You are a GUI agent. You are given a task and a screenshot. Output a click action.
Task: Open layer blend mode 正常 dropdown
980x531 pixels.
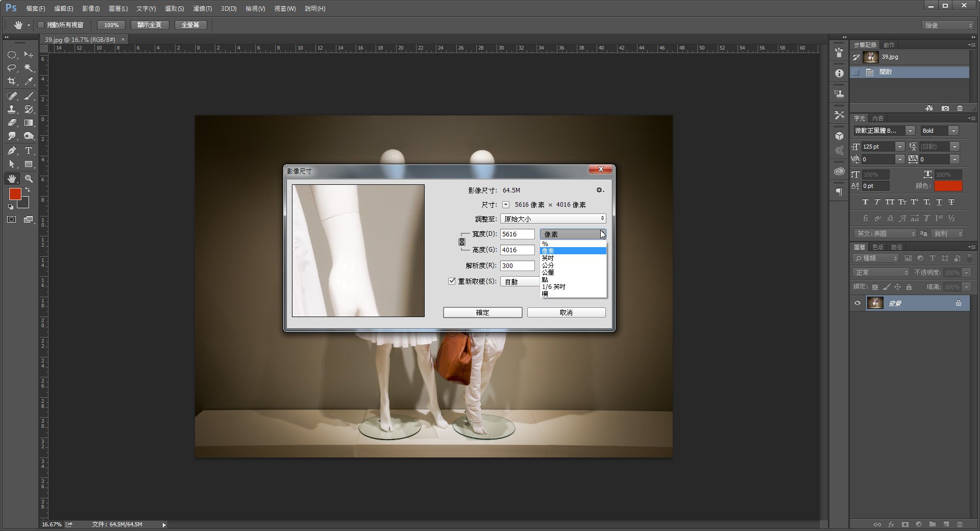point(880,273)
